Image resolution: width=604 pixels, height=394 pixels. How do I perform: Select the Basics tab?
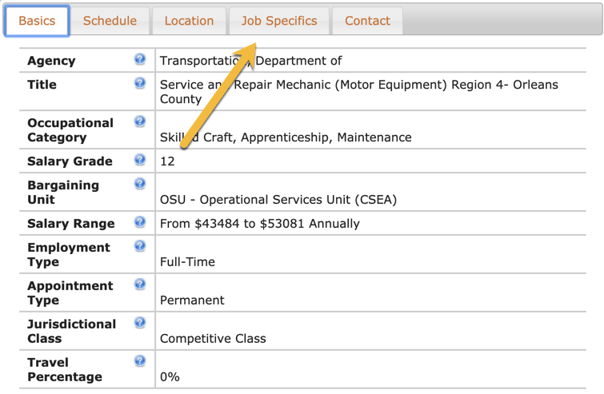pyautogui.click(x=37, y=21)
